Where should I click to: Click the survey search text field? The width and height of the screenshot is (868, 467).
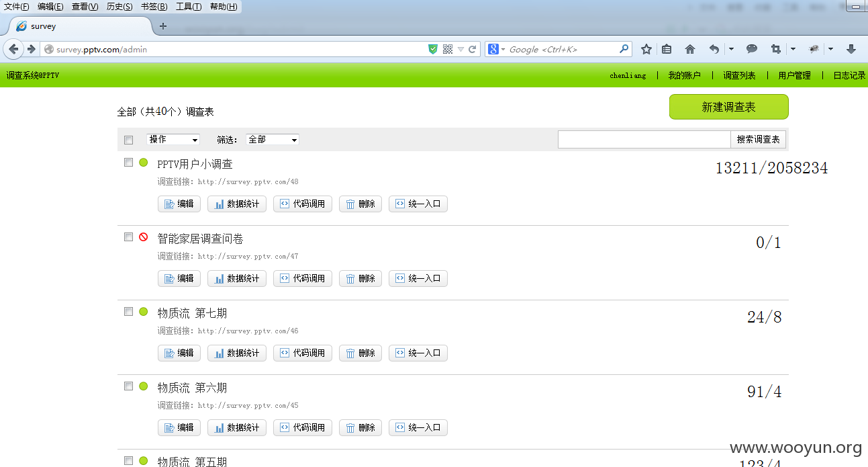644,139
